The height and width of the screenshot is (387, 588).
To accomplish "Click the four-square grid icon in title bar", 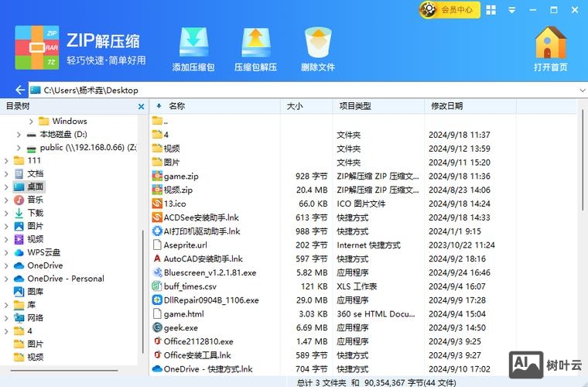I will point(491,10).
